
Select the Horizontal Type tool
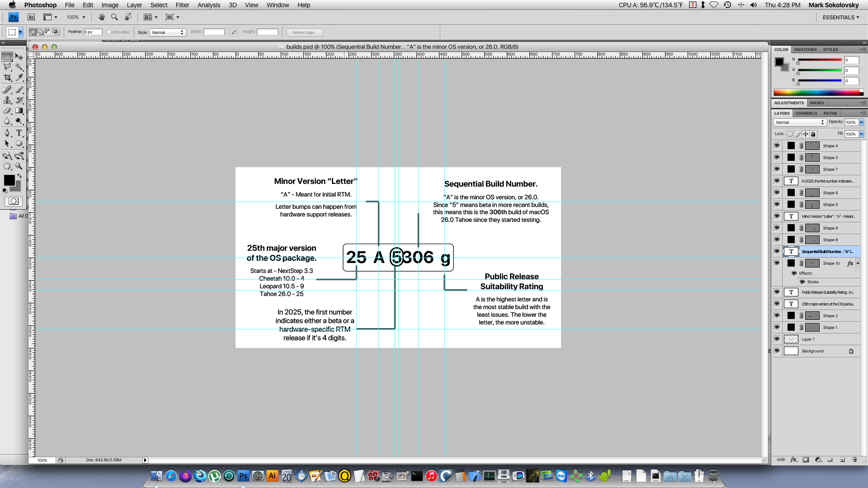(19, 133)
